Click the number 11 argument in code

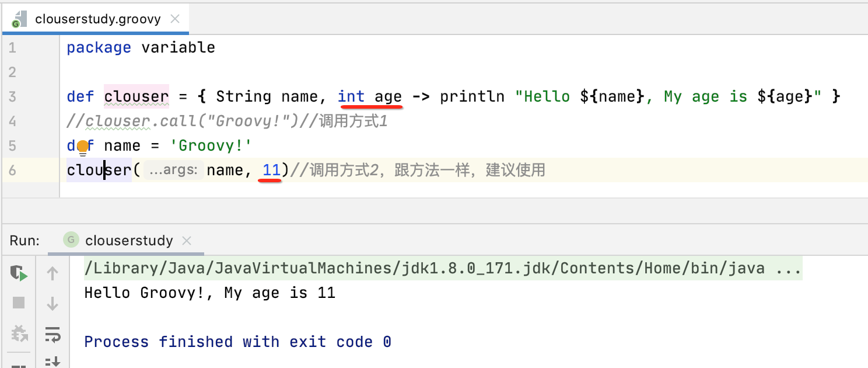271,170
